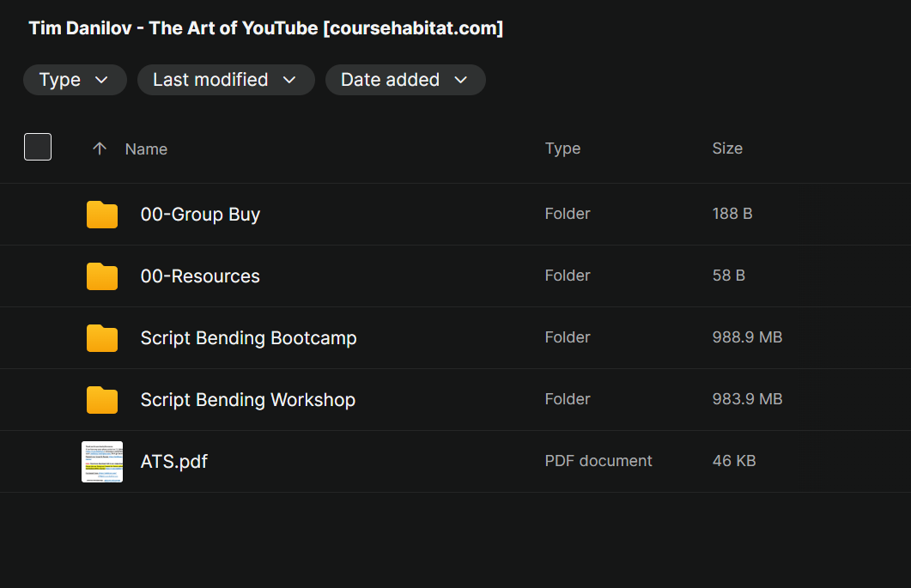Click the chevron beside Date added
Screen dimensions: 911x588
coord(461,80)
